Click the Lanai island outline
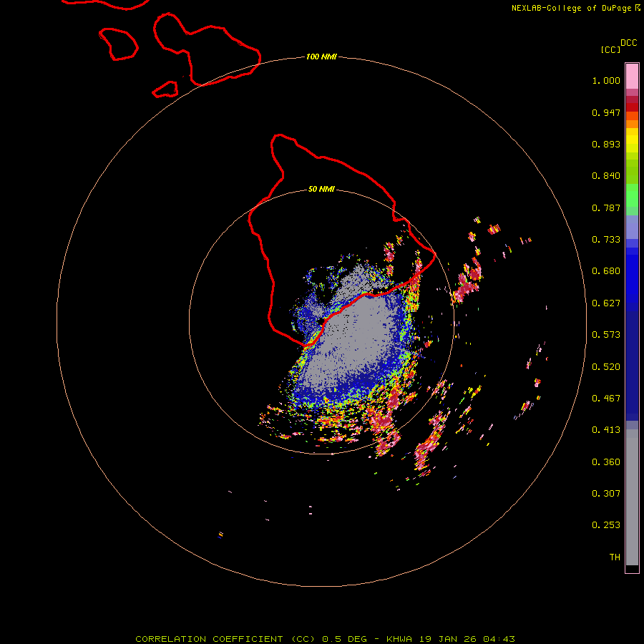 click(118, 44)
